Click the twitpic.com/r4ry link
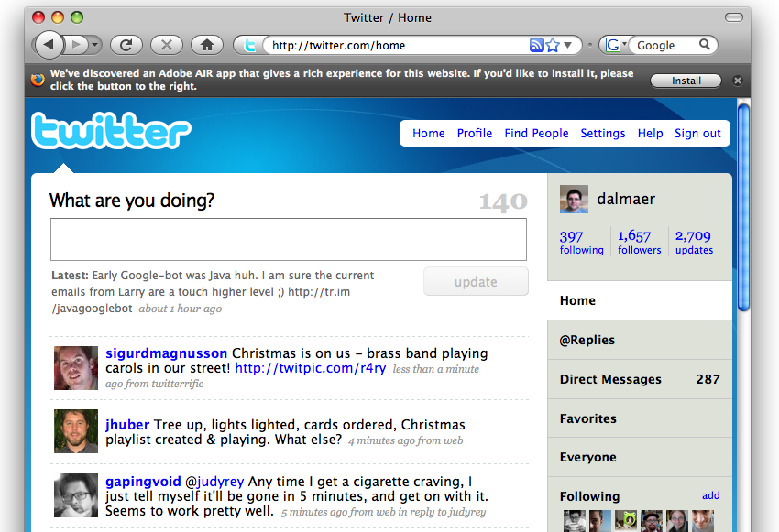Screen dimensions: 779x532 [x=310, y=368]
